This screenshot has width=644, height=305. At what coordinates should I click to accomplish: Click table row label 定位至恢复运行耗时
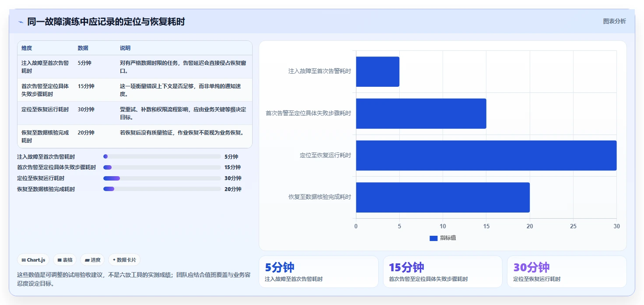coord(45,110)
